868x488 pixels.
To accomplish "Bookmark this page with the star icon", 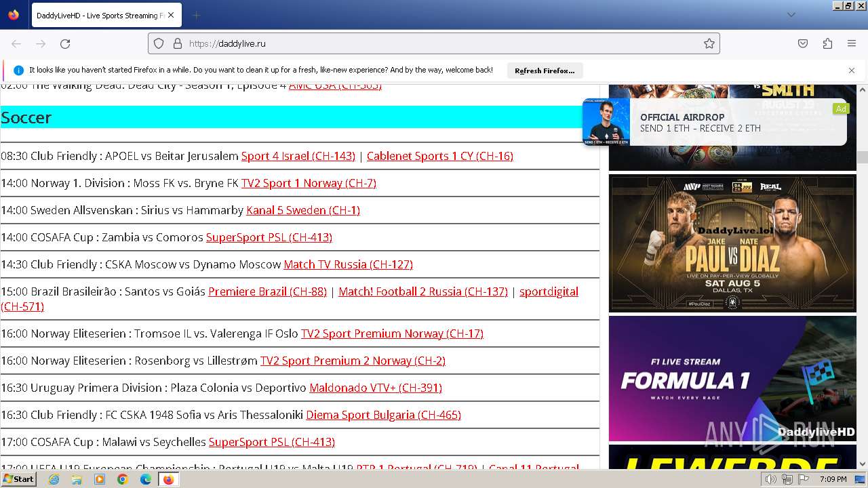I will (709, 43).
